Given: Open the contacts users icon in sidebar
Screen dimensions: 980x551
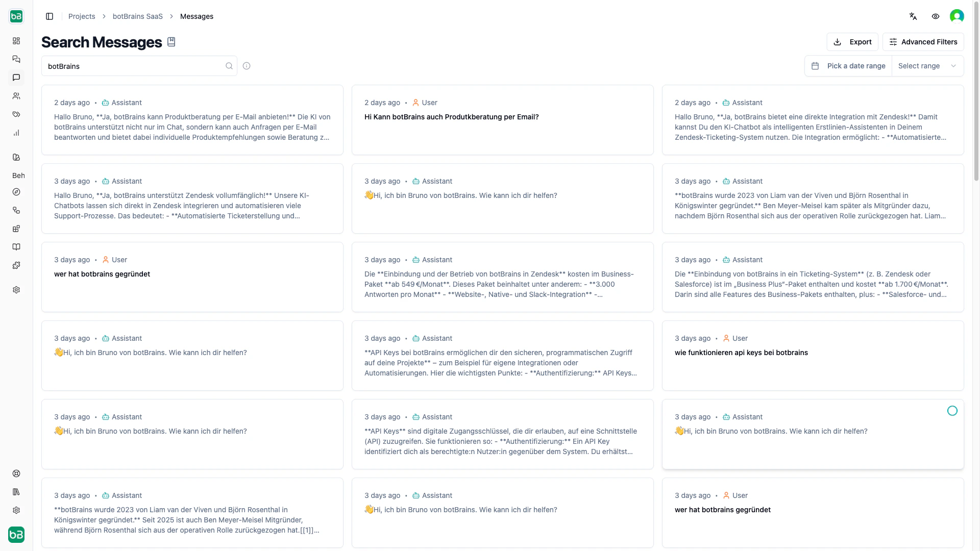Looking at the screenshot, I should click(16, 96).
